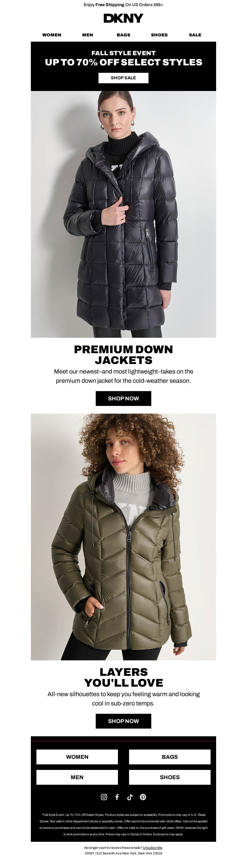
Task: Click the SHOP SALE button
Action: [x=124, y=78]
